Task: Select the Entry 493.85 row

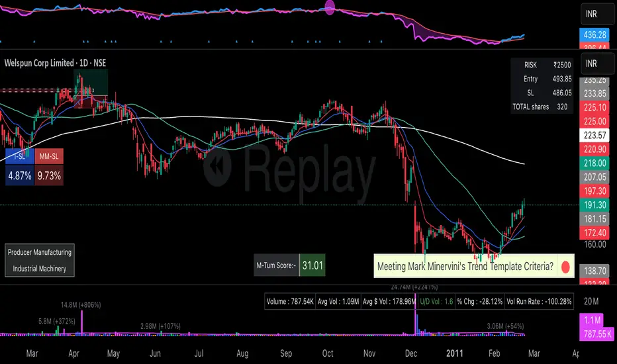Action: (542, 79)
